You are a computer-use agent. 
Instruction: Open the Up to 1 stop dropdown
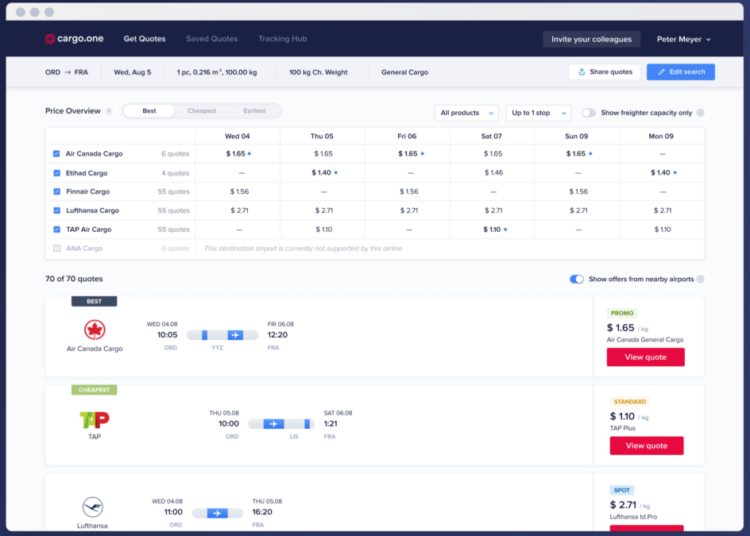tap(538, 113)
